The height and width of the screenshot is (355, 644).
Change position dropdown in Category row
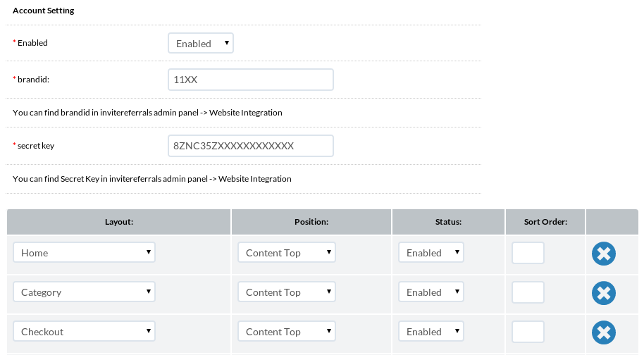pos(287,292)
